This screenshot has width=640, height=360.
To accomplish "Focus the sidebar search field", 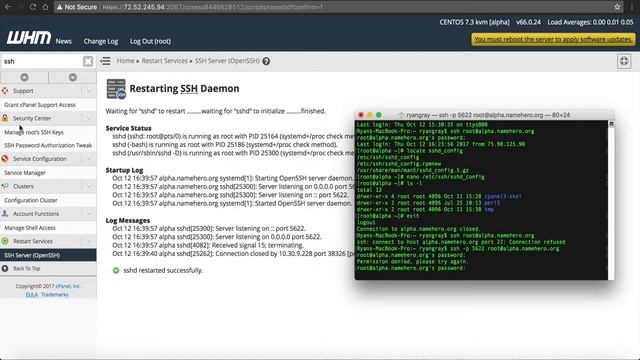I will point(42,61).
